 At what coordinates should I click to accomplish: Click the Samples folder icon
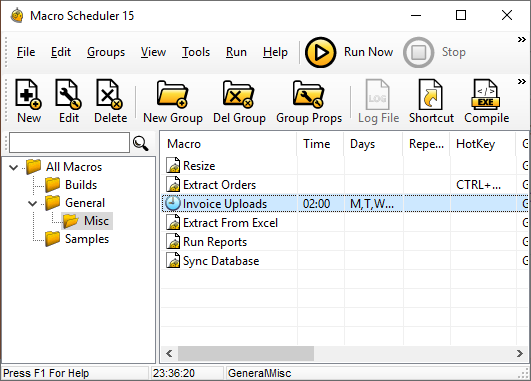[52, 238]
